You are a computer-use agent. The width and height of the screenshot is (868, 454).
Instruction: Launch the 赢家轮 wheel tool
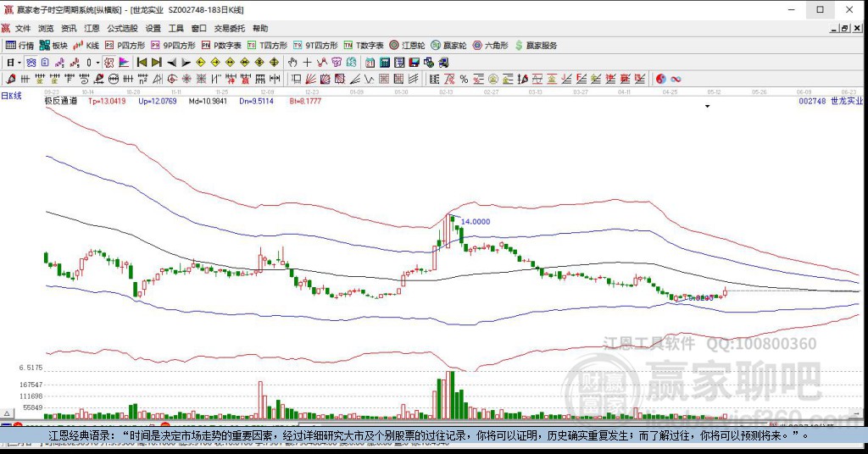449,46
